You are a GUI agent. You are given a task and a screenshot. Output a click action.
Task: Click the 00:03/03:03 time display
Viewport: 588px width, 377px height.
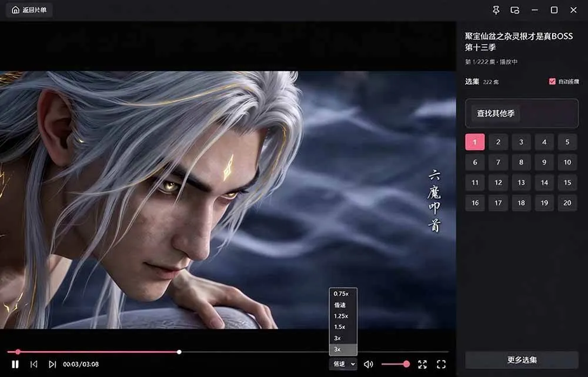click(81, 364)
